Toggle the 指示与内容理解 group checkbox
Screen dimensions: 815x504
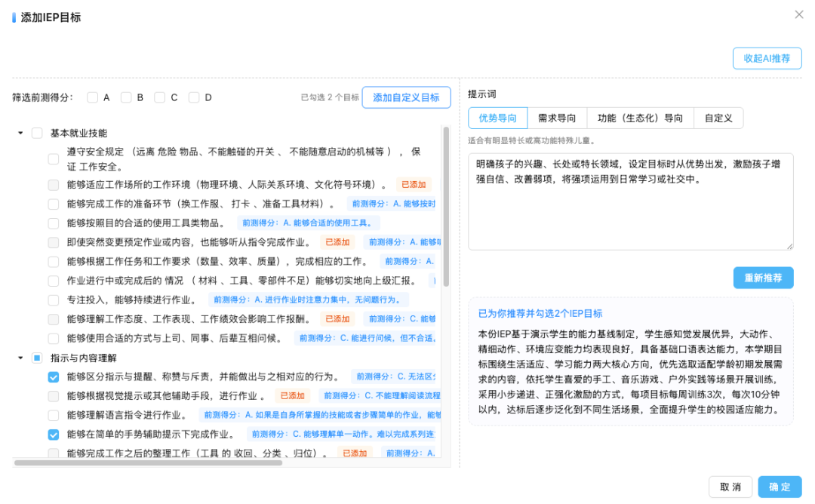[37, 358]
